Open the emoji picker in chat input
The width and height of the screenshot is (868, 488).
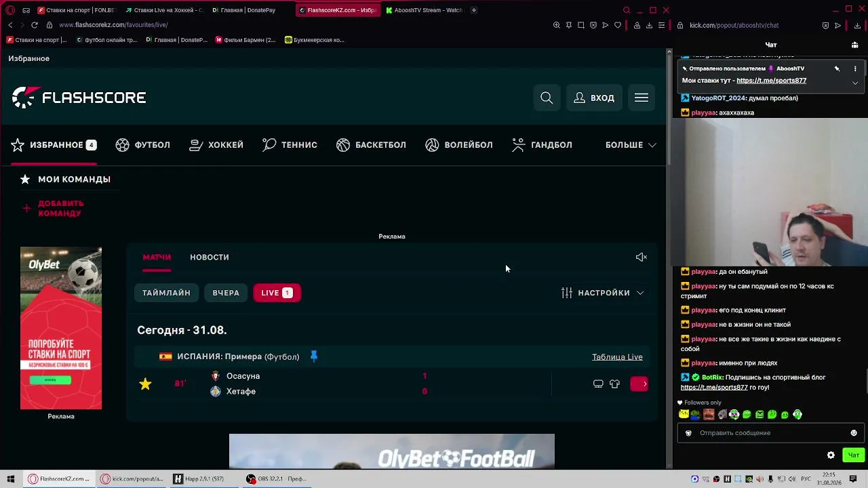854,433
